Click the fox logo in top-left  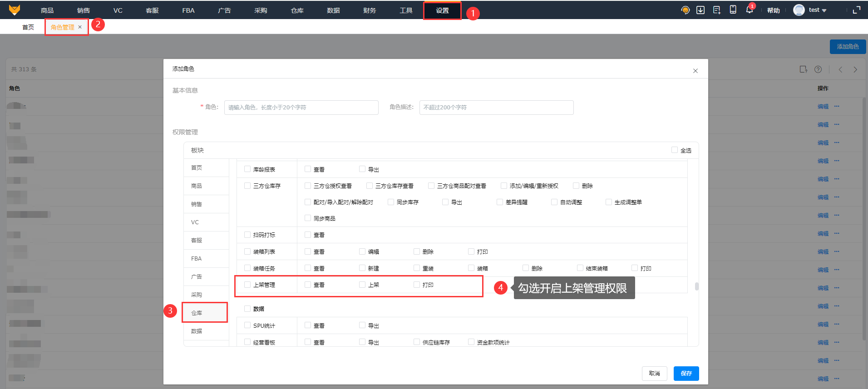click(15, 10)
